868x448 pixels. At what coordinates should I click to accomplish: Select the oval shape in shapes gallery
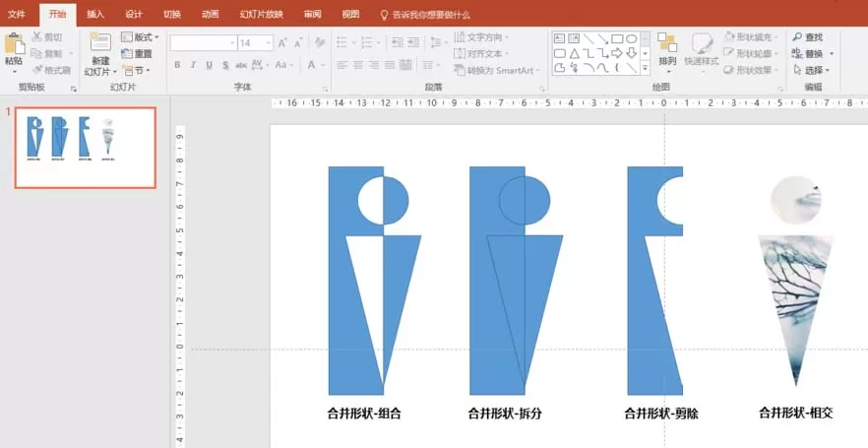(x=631, y=38)
